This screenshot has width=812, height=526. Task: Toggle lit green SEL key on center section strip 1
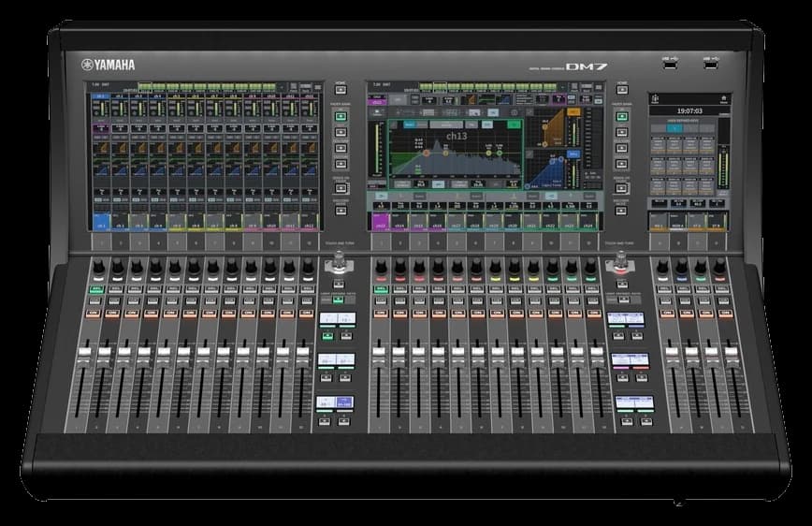coord(381,289)
